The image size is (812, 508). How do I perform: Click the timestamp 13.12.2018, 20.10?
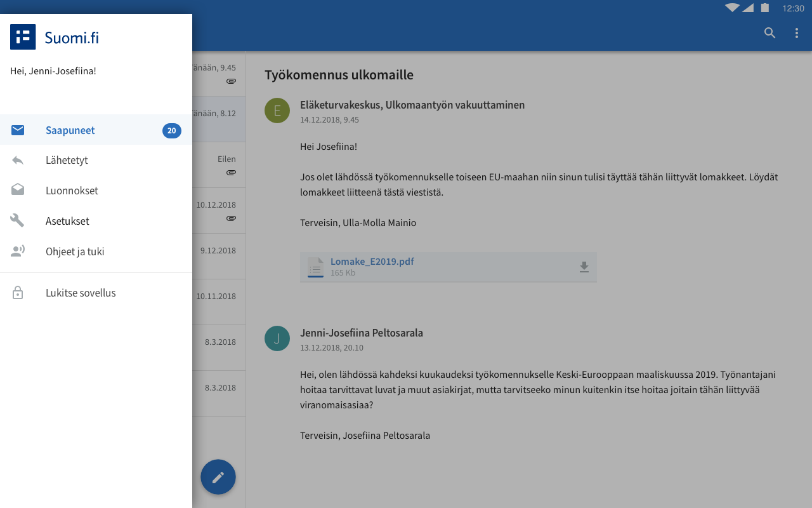pyautogui.click(x=332, y=347)
